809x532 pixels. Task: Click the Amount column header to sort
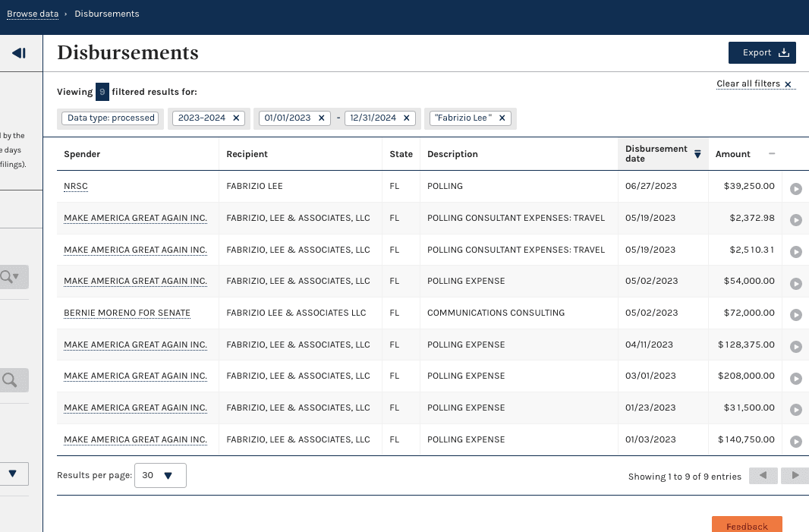pyautogui.click(x=733, y=154)
